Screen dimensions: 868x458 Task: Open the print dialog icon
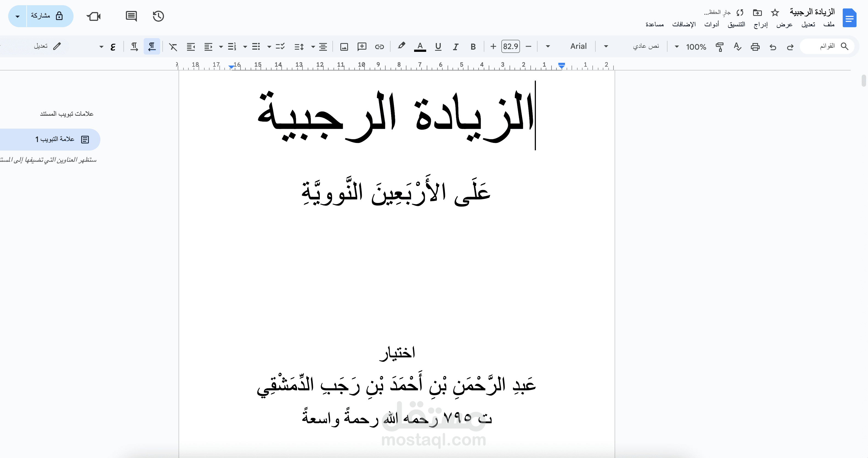point(755,47)
